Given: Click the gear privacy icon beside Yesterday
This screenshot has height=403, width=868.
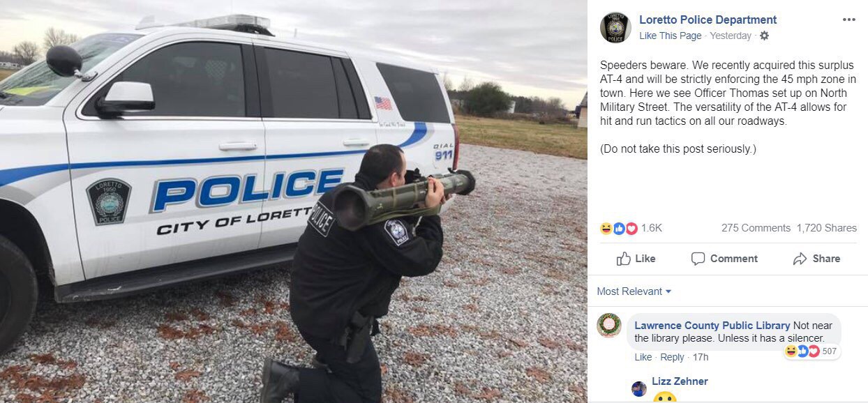Looking at the screenshot, I should 764,36.
